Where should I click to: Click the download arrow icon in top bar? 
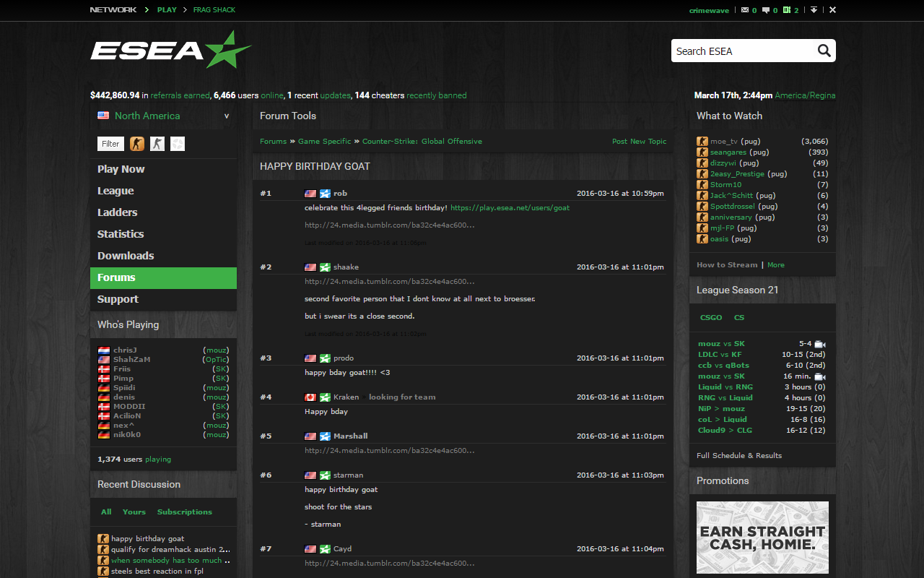point(814,10)
